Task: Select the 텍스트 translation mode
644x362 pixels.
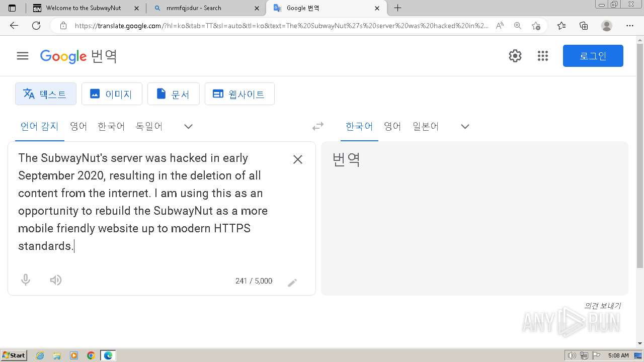Action: (x=46, y=94)
